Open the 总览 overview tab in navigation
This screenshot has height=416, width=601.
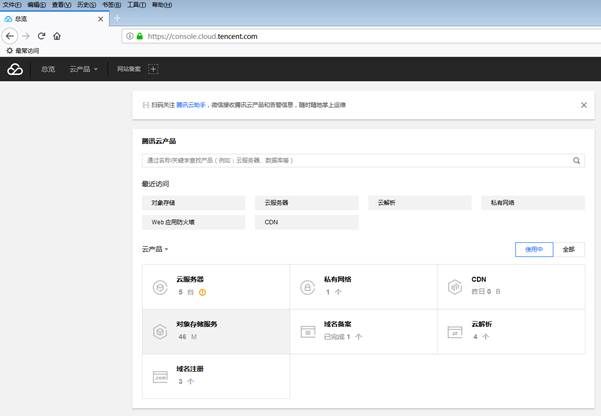point(47,69)
